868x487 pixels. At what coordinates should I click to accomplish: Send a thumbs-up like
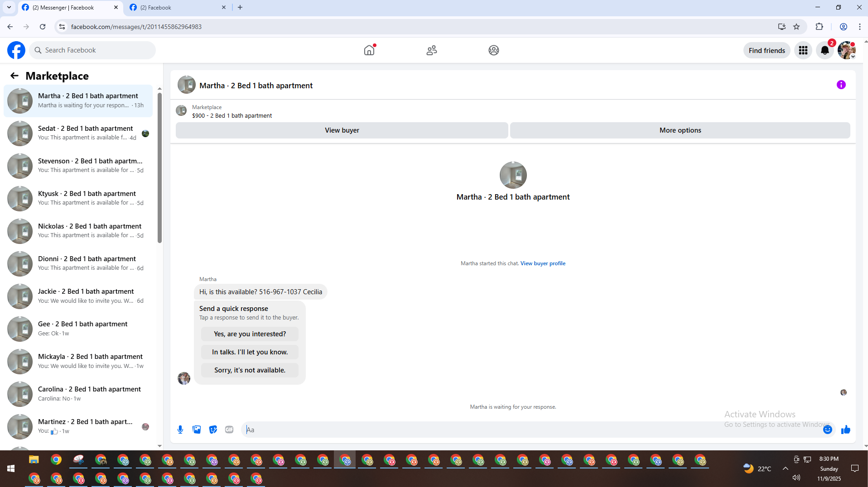point(846,430)
